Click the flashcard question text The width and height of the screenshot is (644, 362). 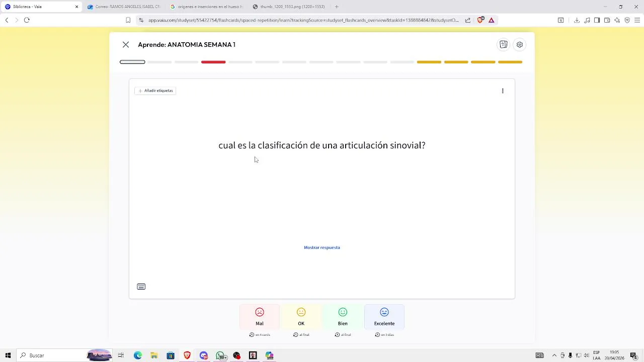coord(322,145)
